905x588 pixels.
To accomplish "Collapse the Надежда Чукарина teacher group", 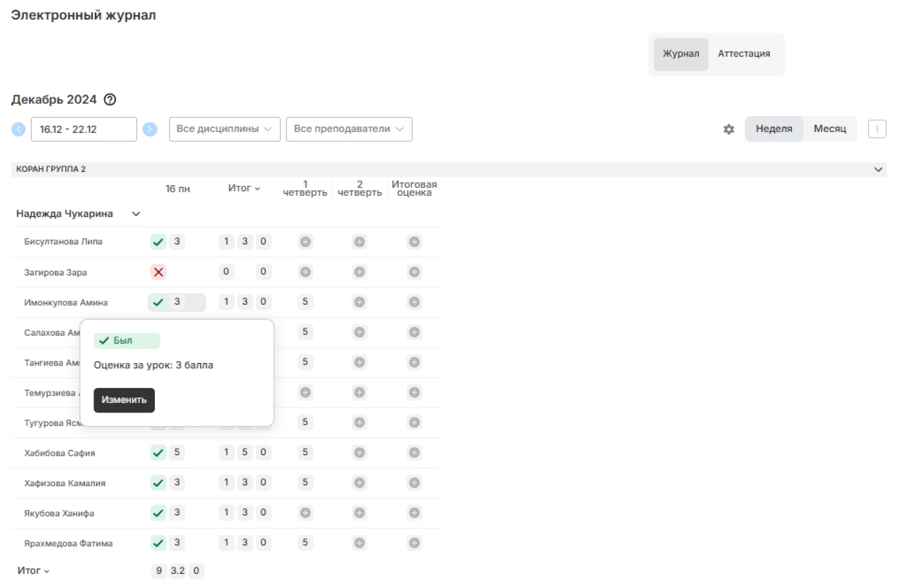I will tap(136, 214).
